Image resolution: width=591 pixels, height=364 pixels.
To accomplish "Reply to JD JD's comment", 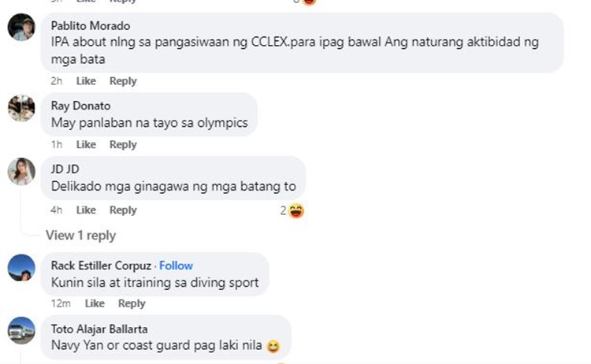I will [x=123, y=210].
